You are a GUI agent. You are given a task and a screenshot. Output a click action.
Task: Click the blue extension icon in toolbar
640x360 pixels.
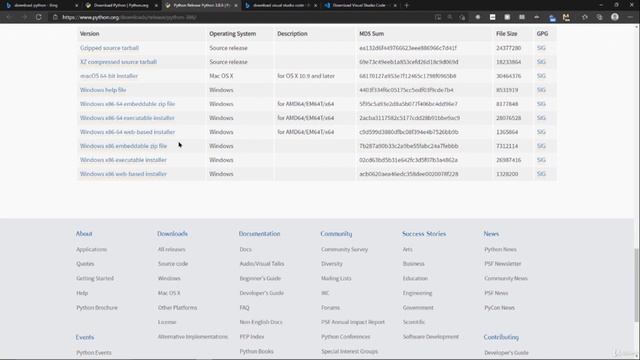click(x=552, y=18)
